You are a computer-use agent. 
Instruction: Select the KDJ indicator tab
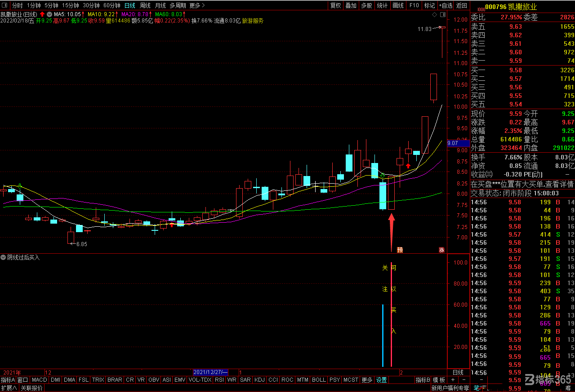(x=259, y=380)
